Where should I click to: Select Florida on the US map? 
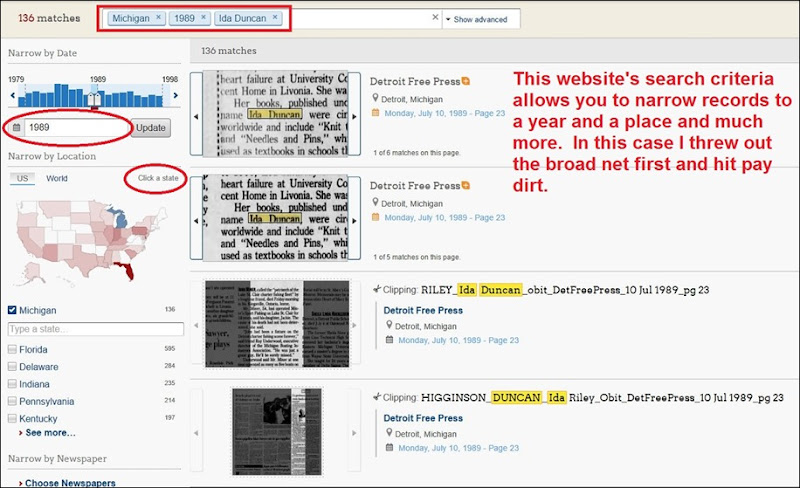pos(127,271)
